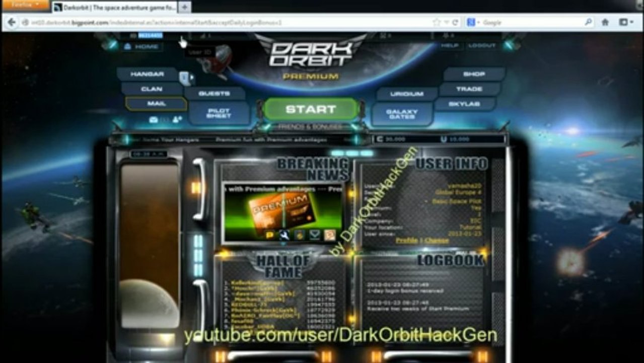The width and height of the screenshot is (644, 363).
Task: Open the CLAN page
Action: tap(152, 89)
